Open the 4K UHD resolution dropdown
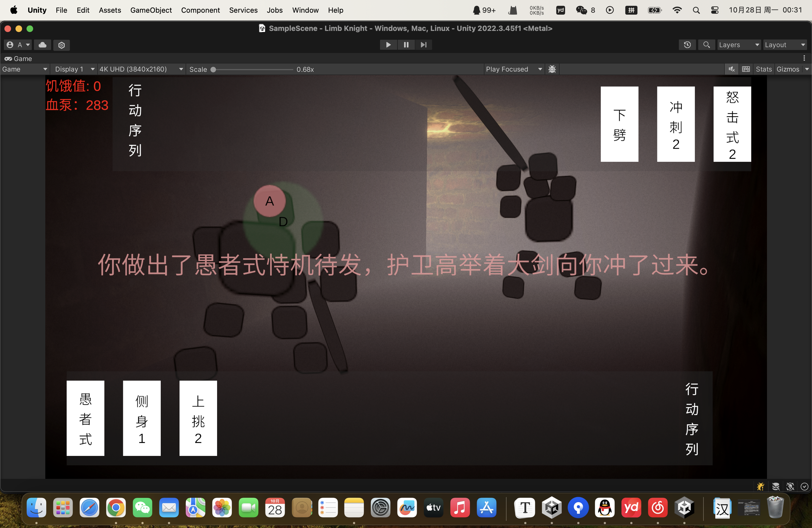The image size is (812, 528). point(141,69)
